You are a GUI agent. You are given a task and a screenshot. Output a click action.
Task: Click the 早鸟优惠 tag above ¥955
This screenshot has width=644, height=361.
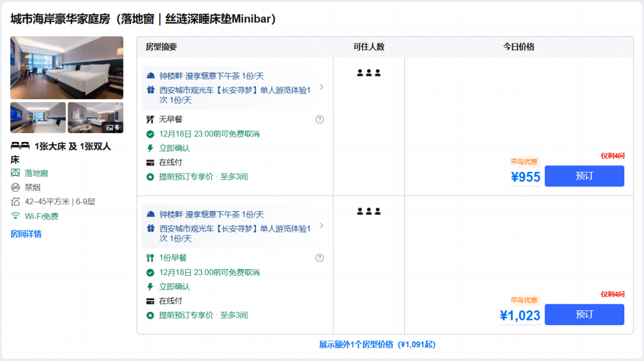[x=524, y=162]
